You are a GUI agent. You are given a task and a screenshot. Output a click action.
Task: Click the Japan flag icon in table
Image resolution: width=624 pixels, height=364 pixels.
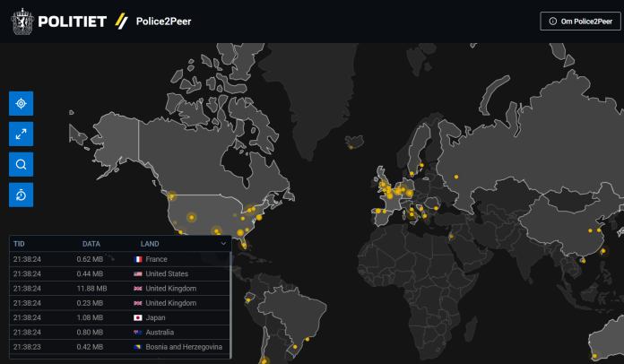coord(138,317)
